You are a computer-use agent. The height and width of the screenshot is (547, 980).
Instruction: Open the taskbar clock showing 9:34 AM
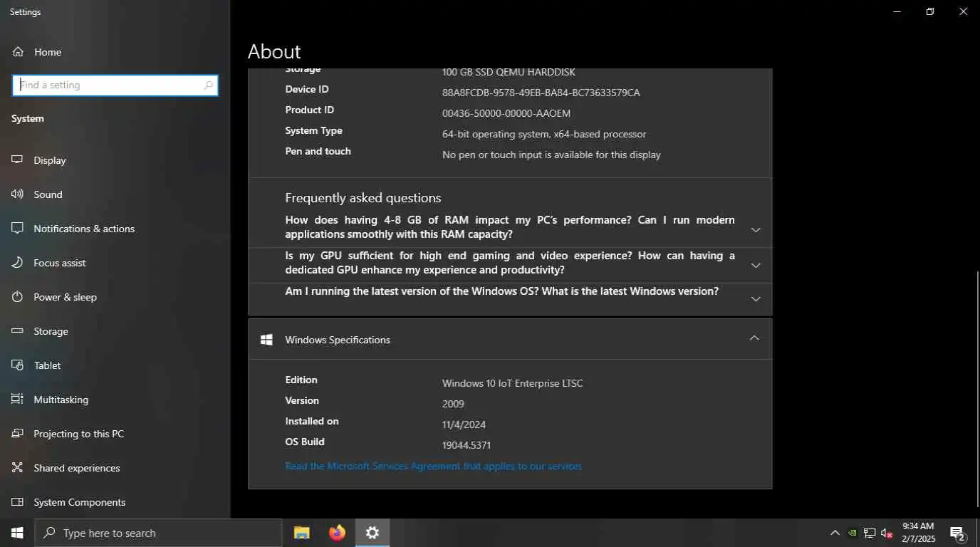click(x=918, y=533)
